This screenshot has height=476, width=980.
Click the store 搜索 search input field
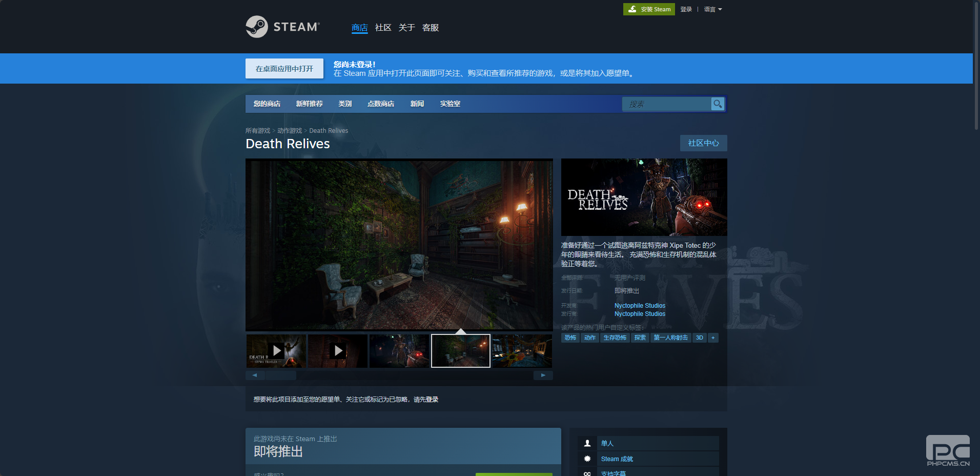click(x=666, y=104)
